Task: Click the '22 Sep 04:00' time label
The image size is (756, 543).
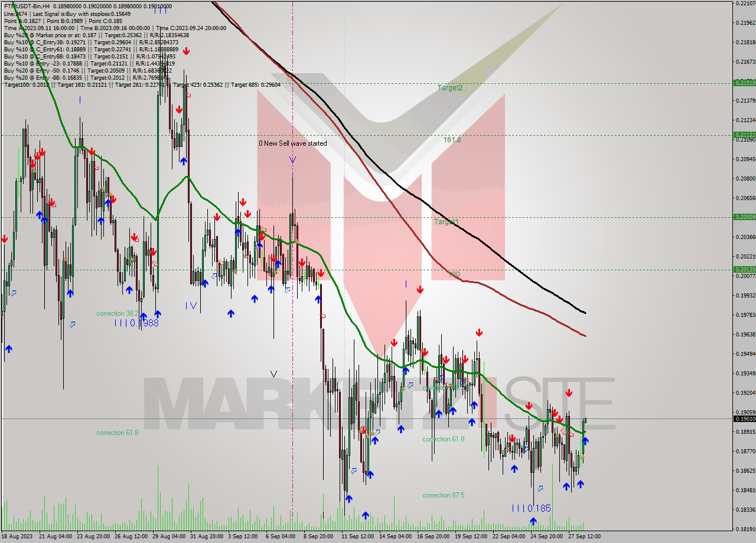Action: pos(509,537)
